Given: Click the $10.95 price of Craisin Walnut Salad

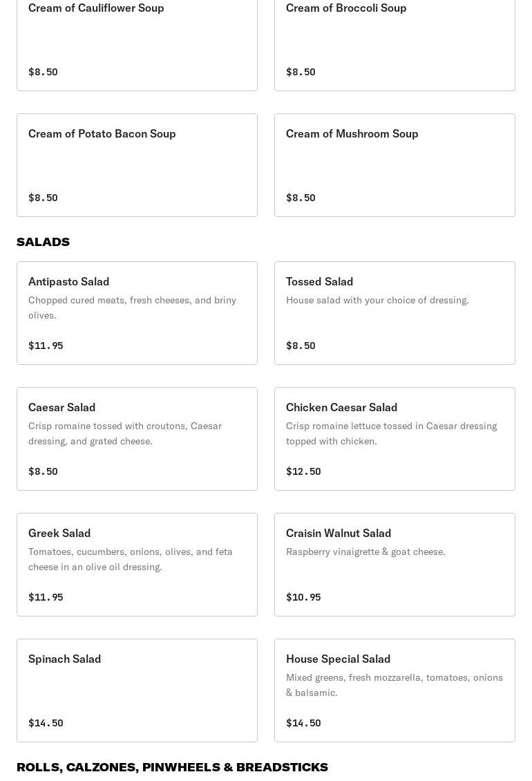Looking at the screenshot, I should 303,597.
